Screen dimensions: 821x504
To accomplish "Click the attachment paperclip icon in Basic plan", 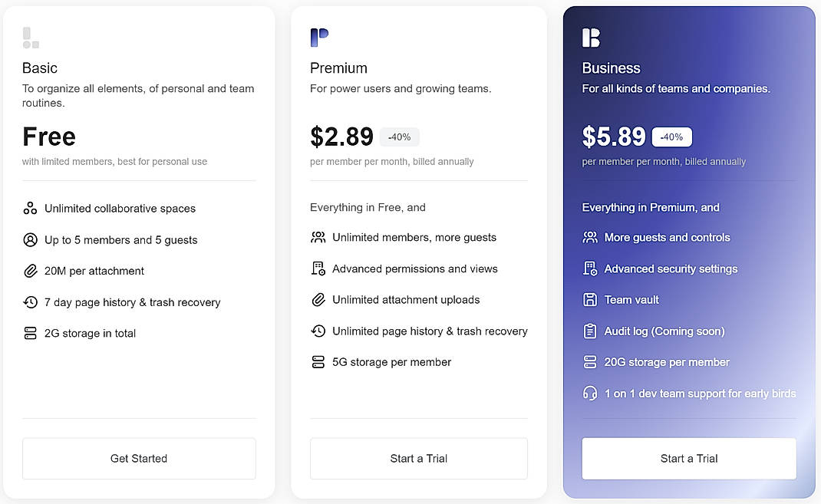I will 30,271.
